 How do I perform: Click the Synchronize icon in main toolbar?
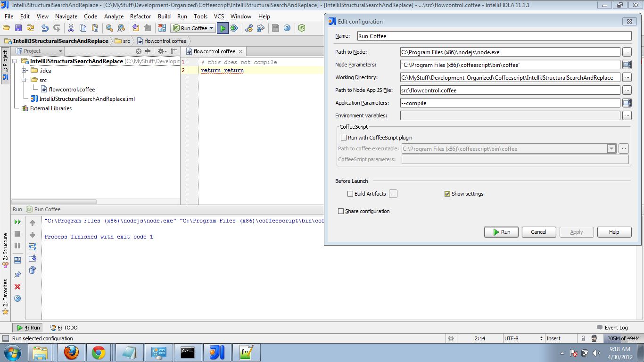[30, 28]
